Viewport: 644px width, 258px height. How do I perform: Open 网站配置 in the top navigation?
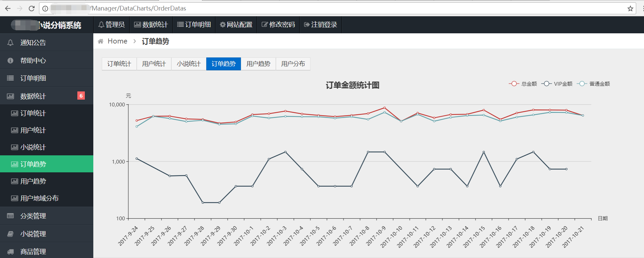pyautogui.click(x=236, y=24)
